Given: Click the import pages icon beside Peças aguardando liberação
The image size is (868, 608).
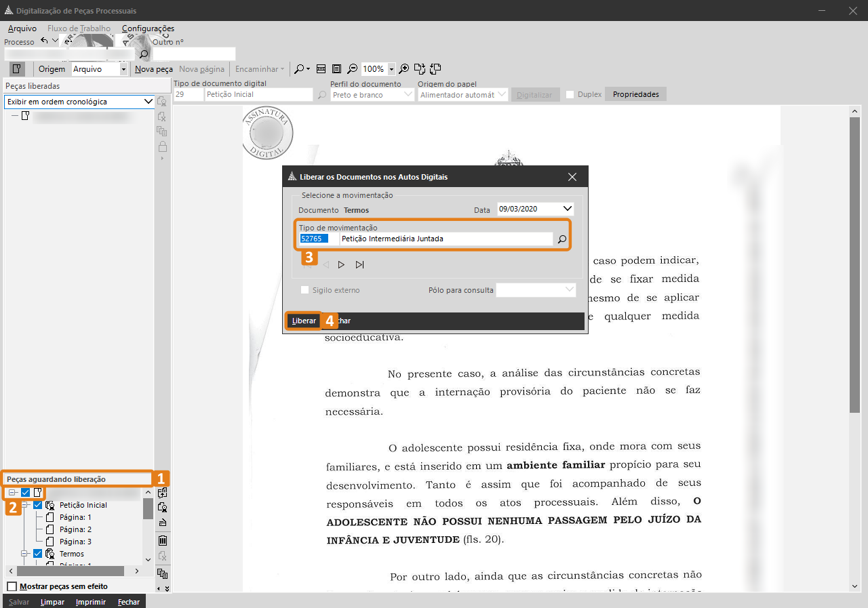Looking at the screenshot, I should [x=162, y=493].
